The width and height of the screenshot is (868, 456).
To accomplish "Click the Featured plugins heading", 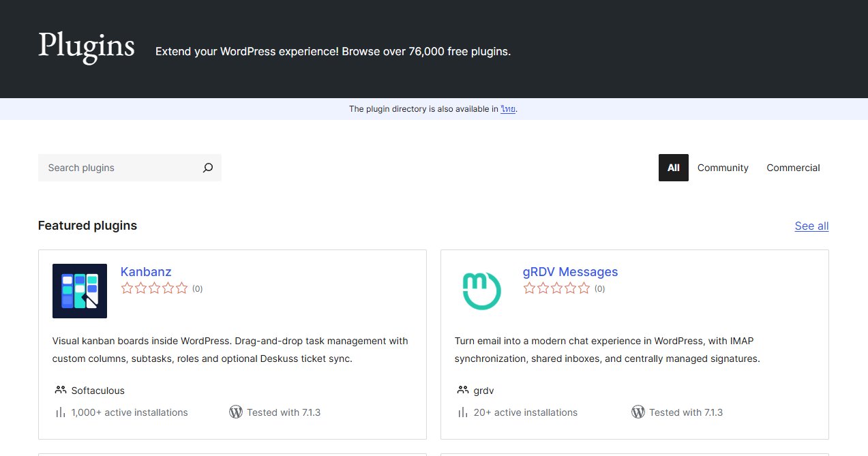I will (x=87, y=226).
